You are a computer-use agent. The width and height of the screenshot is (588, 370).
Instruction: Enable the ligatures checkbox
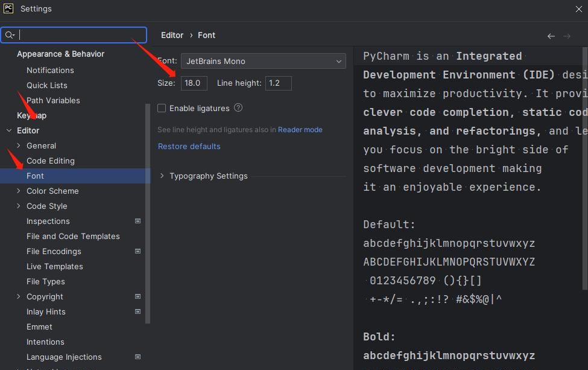162,108
